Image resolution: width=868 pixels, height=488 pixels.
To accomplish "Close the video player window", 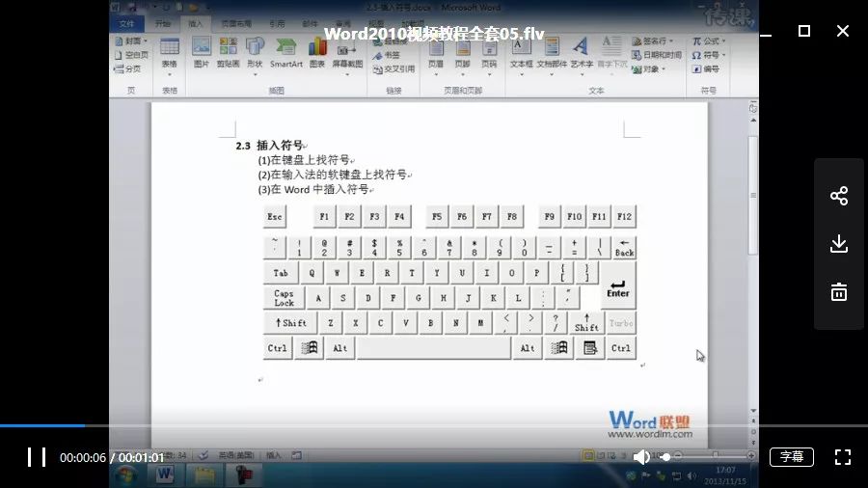I will 843,31.
